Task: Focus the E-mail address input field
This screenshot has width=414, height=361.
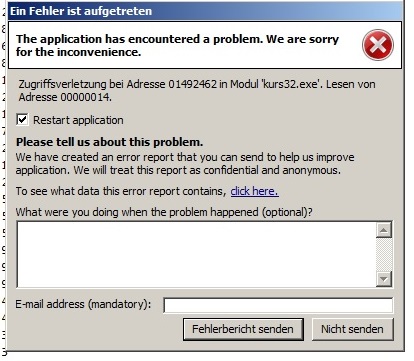Action: [x=278, y=305]
